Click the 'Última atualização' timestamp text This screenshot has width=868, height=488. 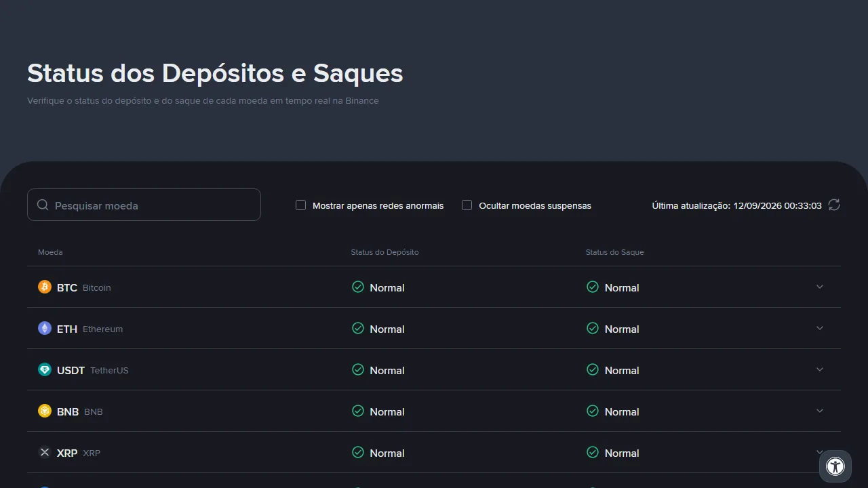pyautogui.click(x=737, y=205)
